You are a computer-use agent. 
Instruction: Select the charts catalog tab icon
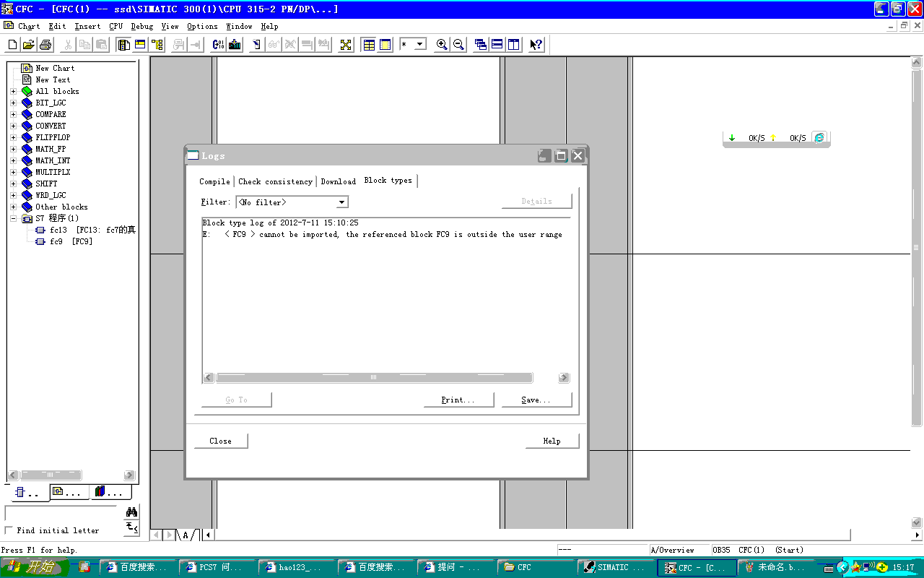click(69, 492)
